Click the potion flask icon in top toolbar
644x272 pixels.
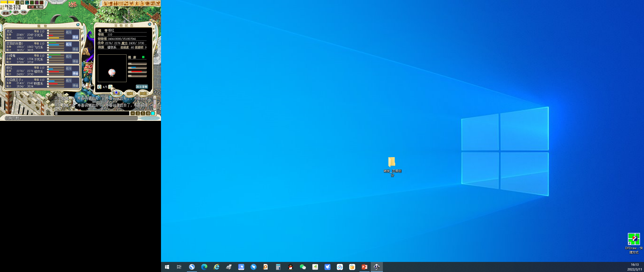[x=142, y=3]
